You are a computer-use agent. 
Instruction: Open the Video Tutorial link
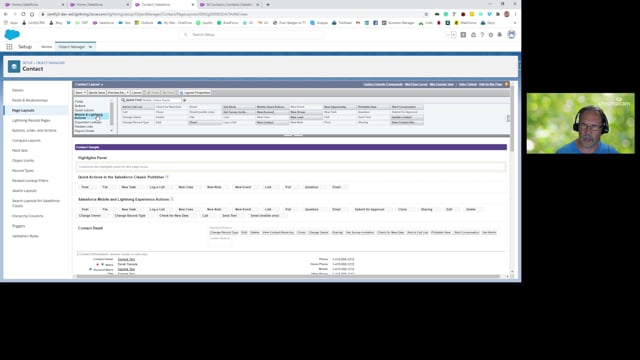(468, 84)
